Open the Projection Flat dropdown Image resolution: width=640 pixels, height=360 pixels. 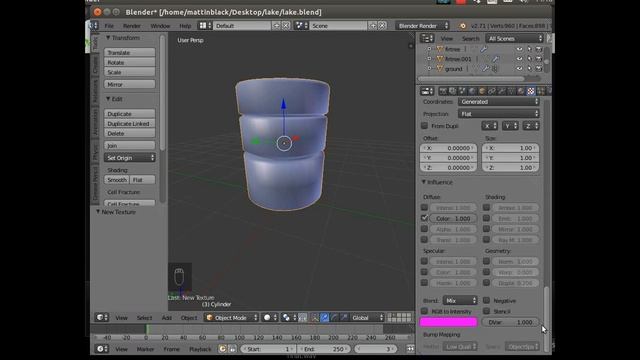click(x=499, y=114)
